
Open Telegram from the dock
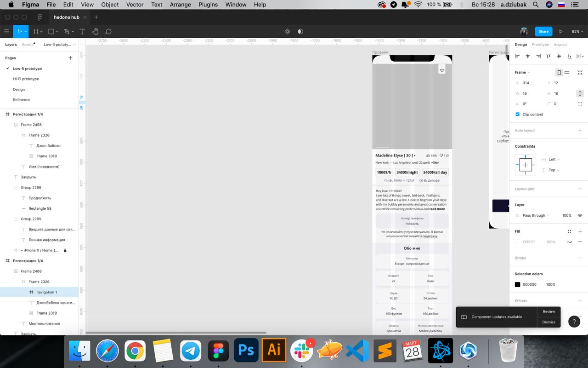pos(191,351)
